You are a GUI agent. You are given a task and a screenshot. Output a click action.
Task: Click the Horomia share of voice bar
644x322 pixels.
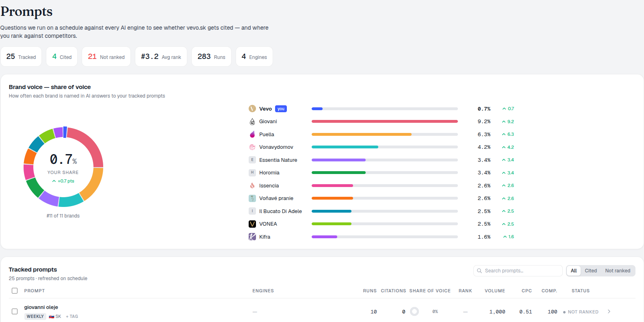click(385, 173)
